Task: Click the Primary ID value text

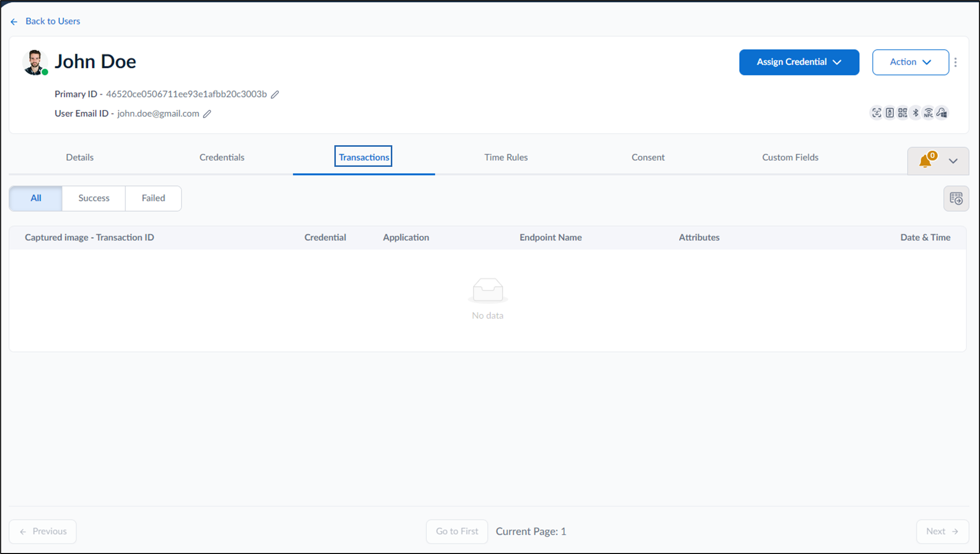Action: 187,94
